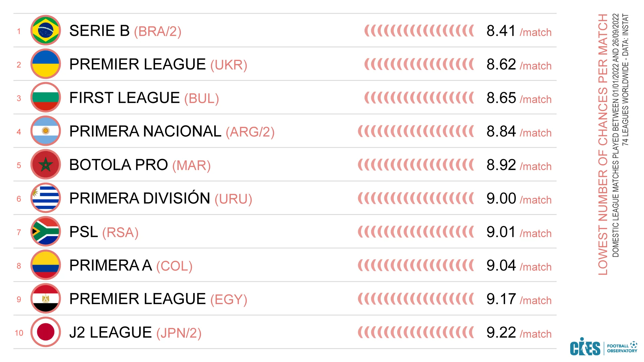Select the PRIMERA NACIONAL (ARG/2) league name

tap(172, 132)
